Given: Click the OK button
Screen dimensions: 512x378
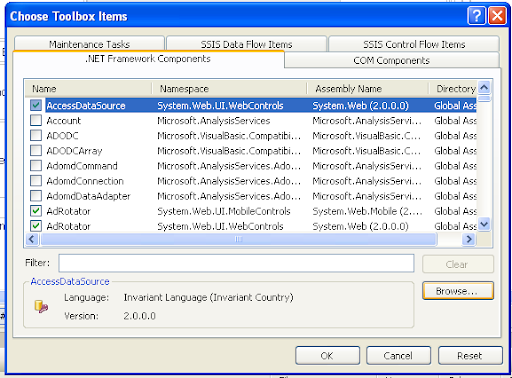Looking at the screenshot, I should (x=327, y=356).
